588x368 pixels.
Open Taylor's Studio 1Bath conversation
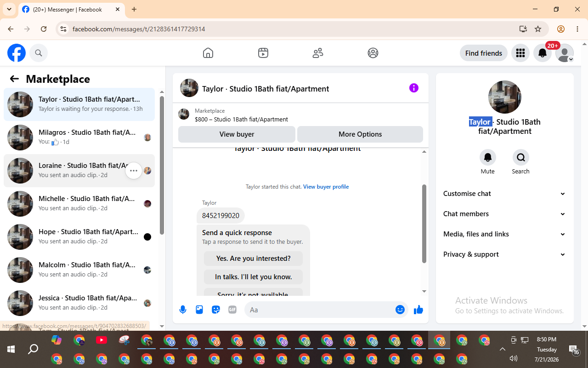tap(79, 104)
